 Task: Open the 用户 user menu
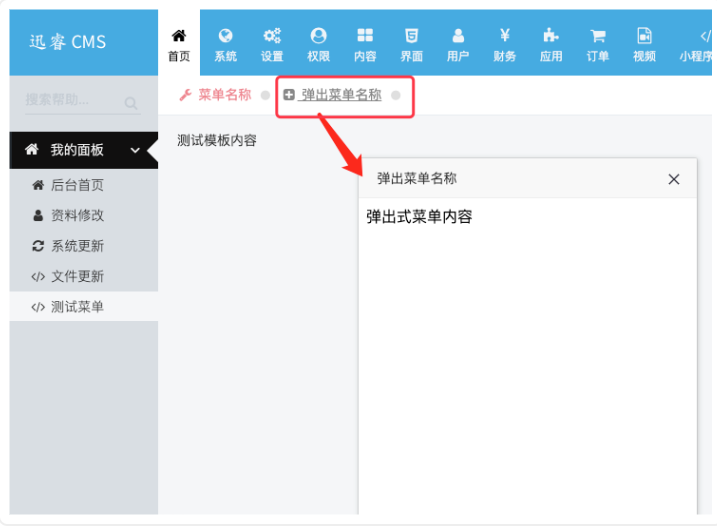point(458,45)
